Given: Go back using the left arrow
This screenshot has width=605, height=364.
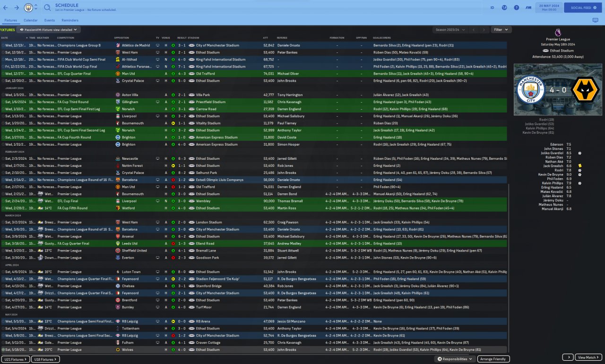Looking at the screenshot, I should tap(5, 8).
